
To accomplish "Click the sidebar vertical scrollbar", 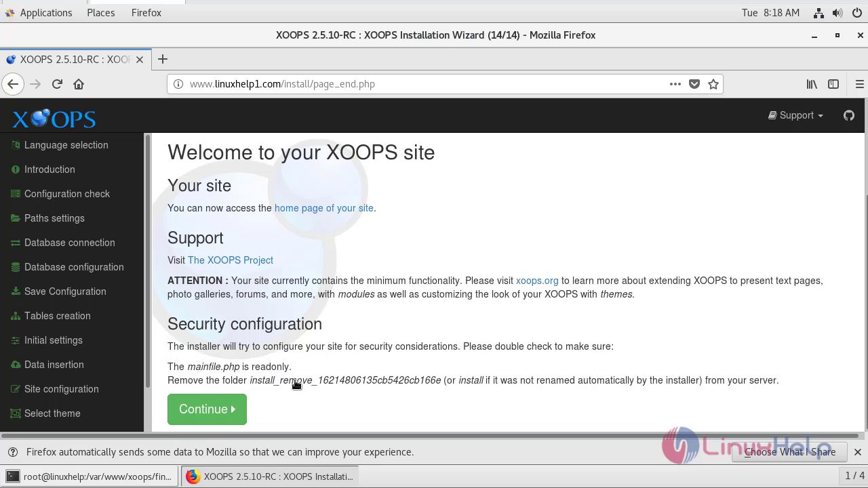I will point(147,261).
